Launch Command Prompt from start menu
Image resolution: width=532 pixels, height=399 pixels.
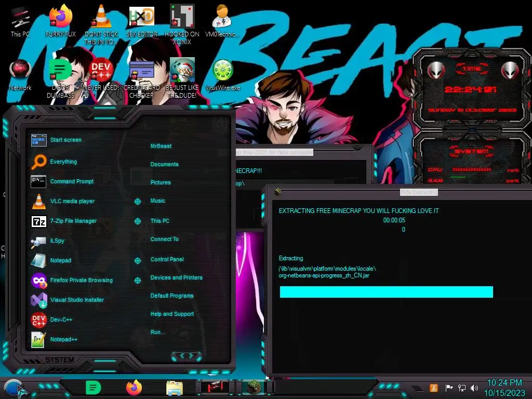[62, 181]
